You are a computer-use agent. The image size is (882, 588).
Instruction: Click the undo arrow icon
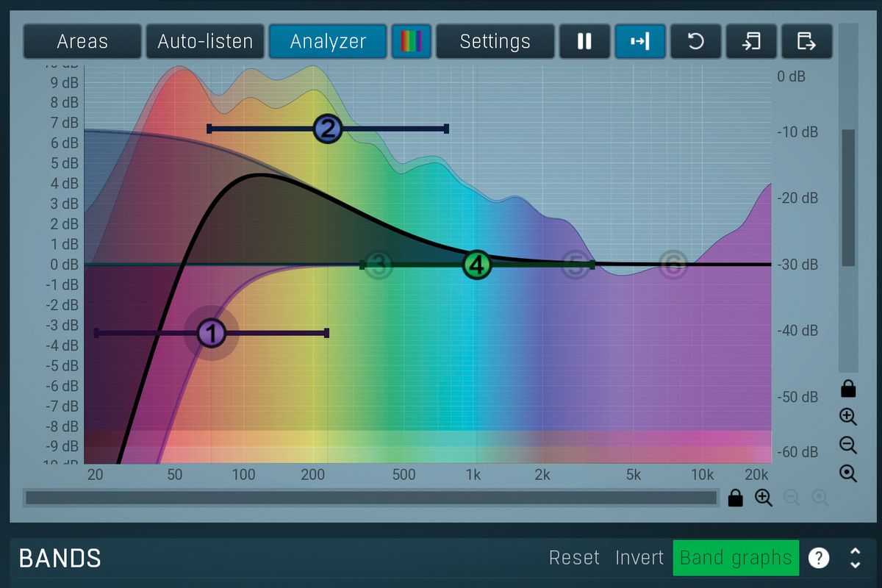(x=695, y=42)
